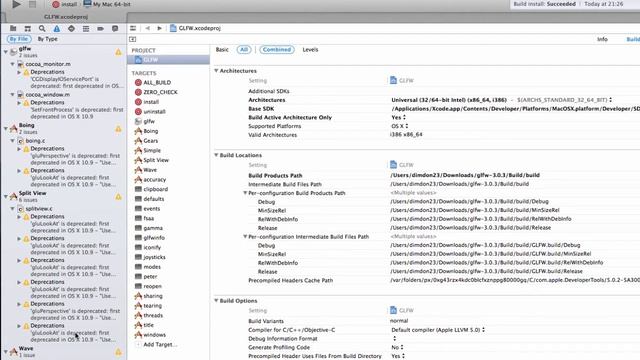Collapse the Build Options section
Image resolution: width=640 pixels, height=360 pixels.
click(216, 301)
